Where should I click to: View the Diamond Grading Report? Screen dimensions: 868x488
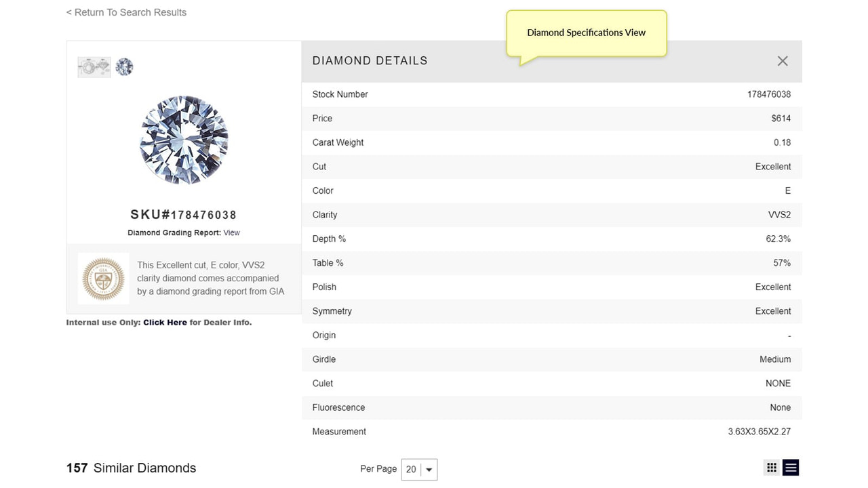click(231, 232)
